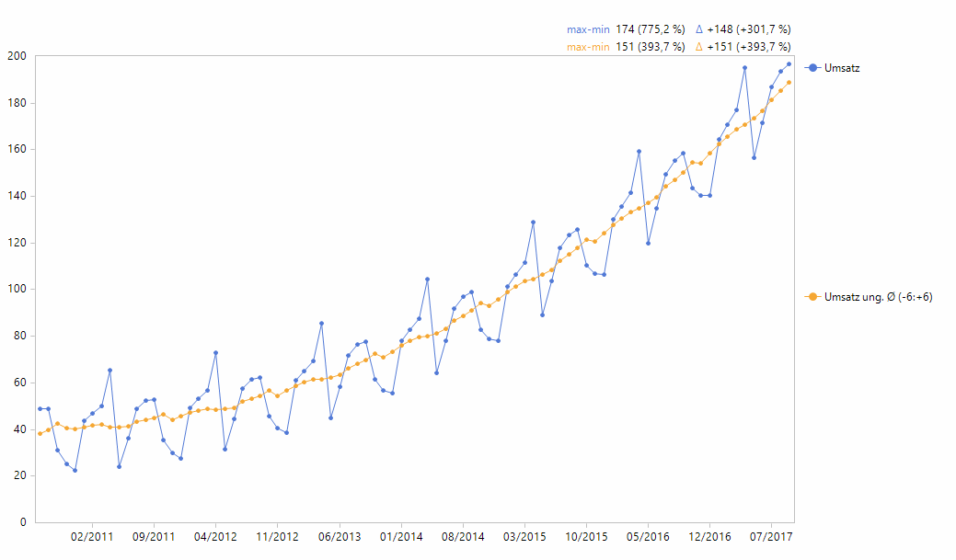
Task: Toggle the Umsatz series via its legend label
Action: pos(843,68)
